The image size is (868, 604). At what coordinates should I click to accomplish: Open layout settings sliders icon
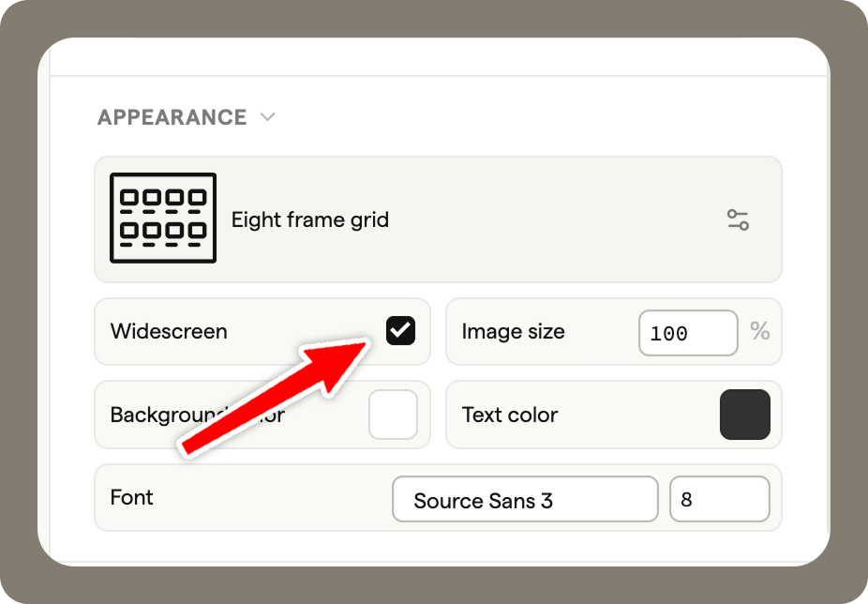tap(738, 220)
